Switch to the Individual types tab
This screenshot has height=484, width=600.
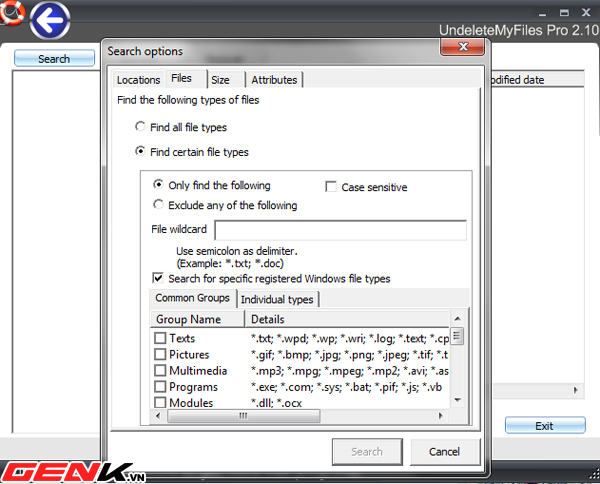coord(277,299)
